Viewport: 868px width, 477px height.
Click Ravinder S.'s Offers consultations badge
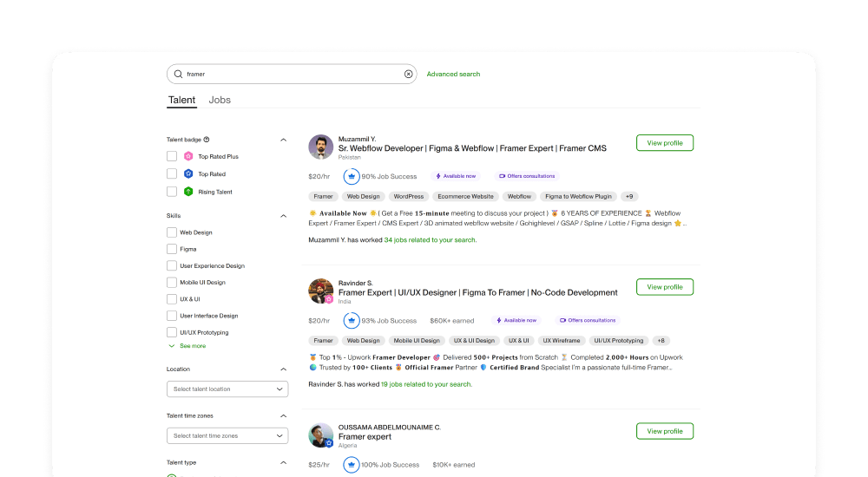click(x=588, y=320)
